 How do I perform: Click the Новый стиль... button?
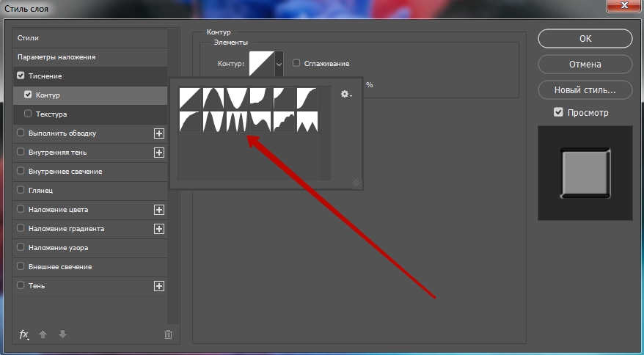[585, 90]
